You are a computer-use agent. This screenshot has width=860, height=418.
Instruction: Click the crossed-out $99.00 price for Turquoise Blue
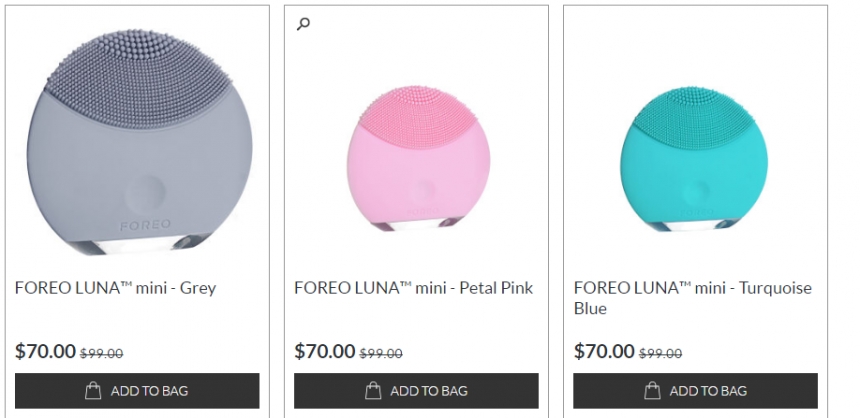[x=660, y=353]
